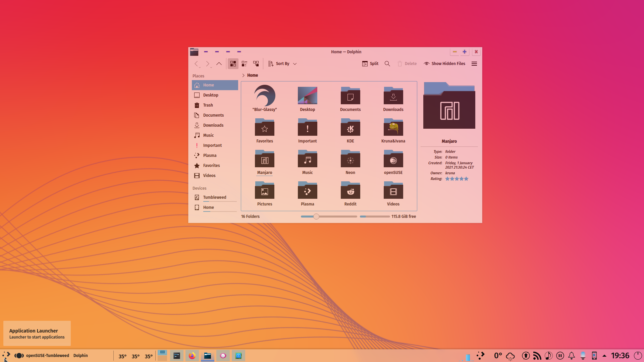Image resolution: width=644 pixels, height=362 pixels.
Task: Go up to the parent folder
Action: 219,64
